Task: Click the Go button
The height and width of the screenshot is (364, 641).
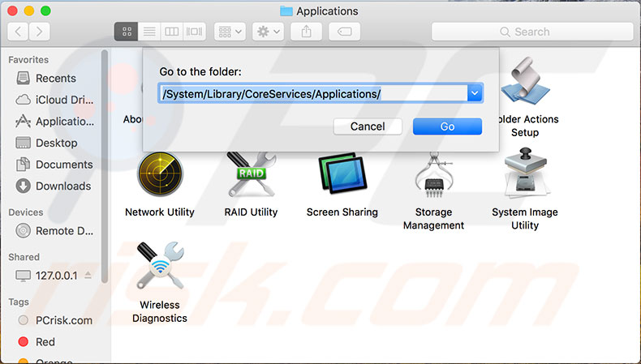Action: 447,126
